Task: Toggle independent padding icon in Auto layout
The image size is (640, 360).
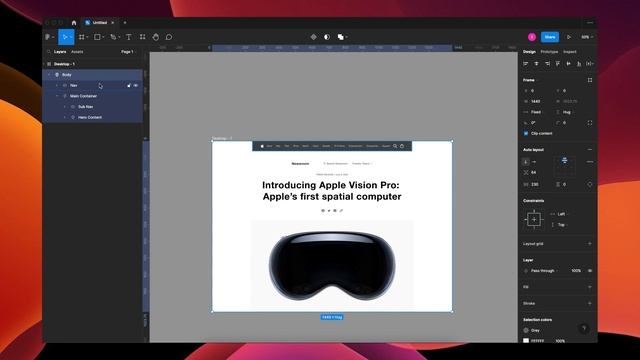Action: (x=590, y=184)
